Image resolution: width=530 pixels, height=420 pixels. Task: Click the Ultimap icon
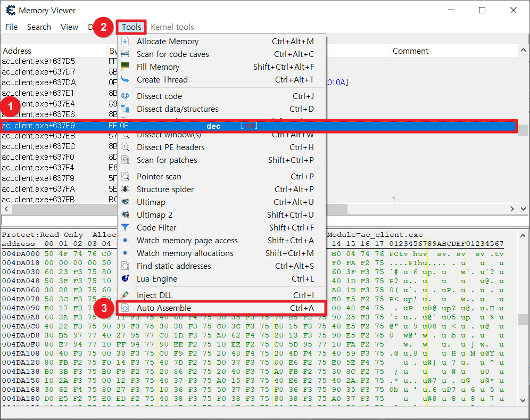click(125, 202)
